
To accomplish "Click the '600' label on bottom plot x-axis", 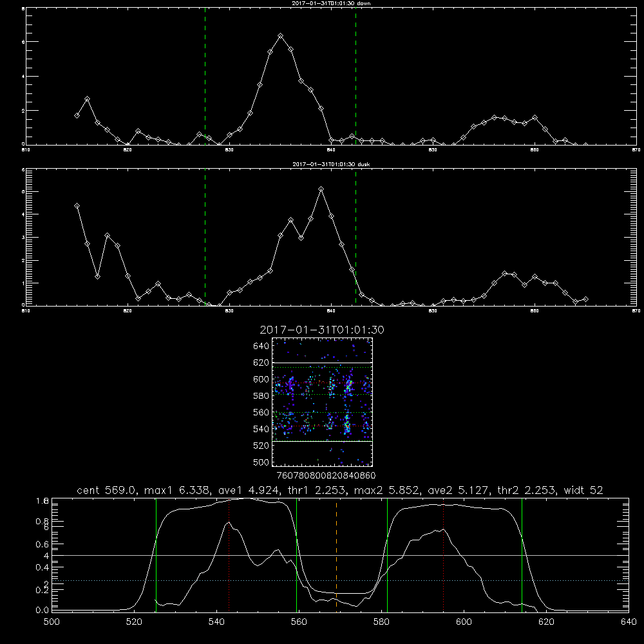I will coord(464,622).
